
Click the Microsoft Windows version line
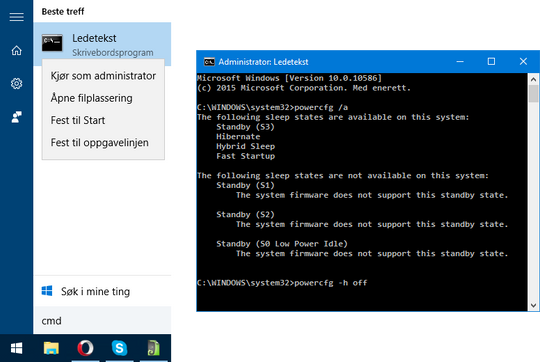[x=289, y=78]
